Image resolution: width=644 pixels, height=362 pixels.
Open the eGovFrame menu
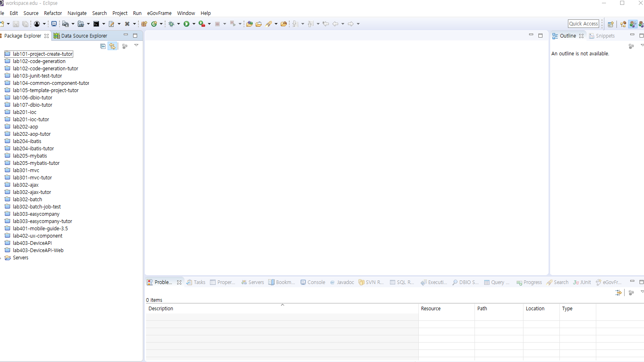159,13
